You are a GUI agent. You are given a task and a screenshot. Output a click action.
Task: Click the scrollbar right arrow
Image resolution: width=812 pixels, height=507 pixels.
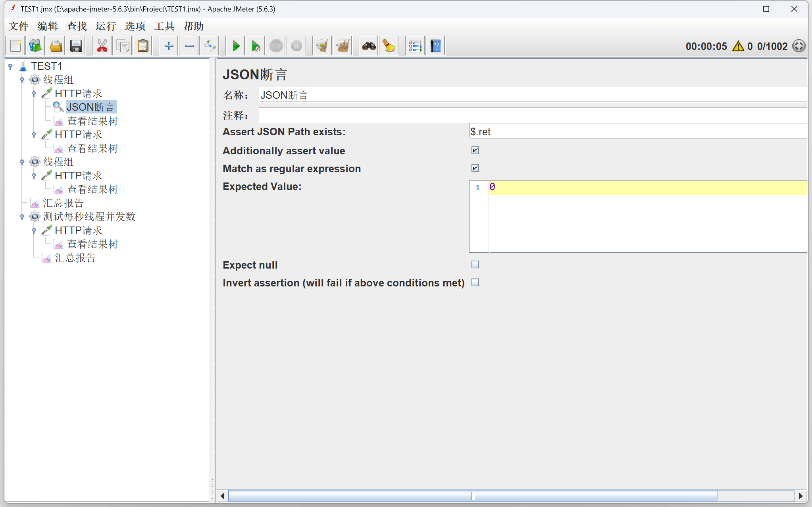coord(801,496)
